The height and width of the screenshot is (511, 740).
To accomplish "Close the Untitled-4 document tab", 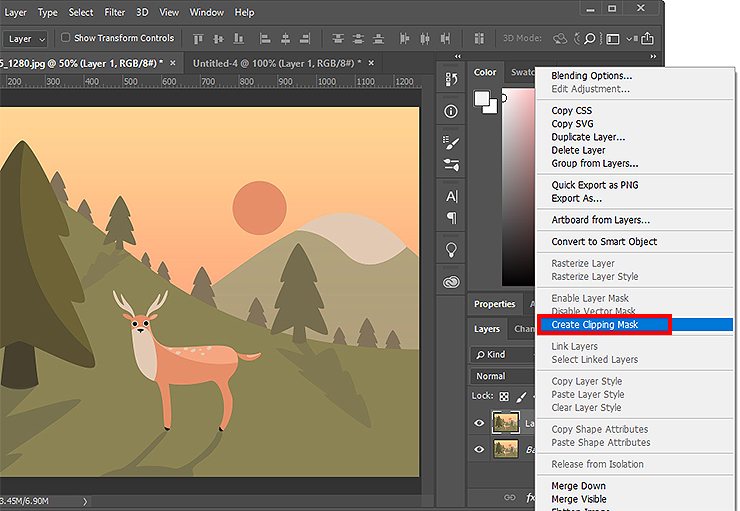I will pos(371,63).
